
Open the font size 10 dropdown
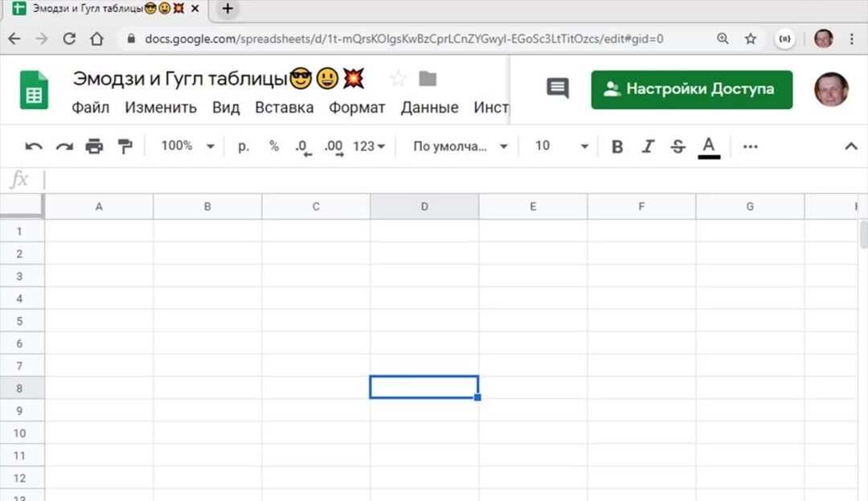tap(561, 146)
